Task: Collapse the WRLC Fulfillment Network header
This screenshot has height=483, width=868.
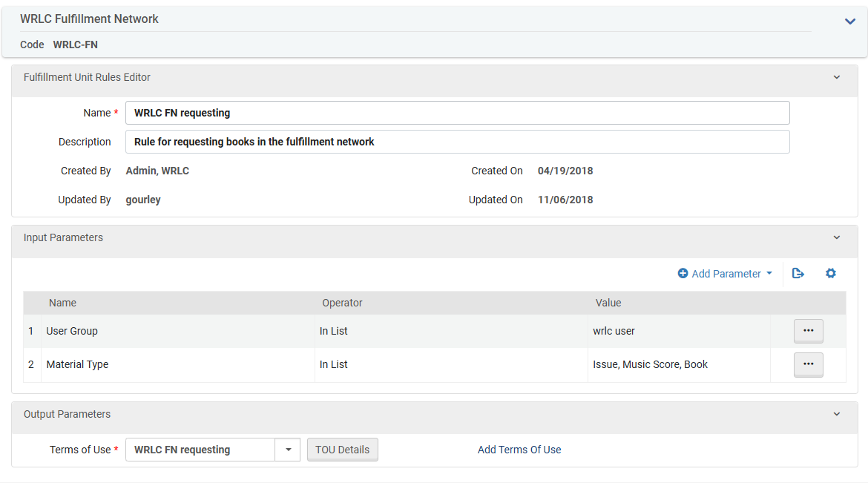Action: click(850, 22)
